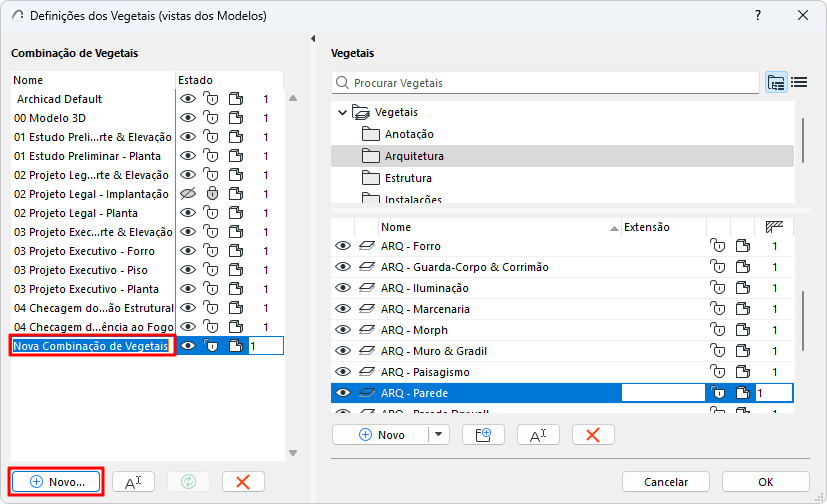Image resolution: width=827 pixels, height=504 pixels.
Task: Click the Procurar Vegetais search field
Action: (x=552, y=83)
